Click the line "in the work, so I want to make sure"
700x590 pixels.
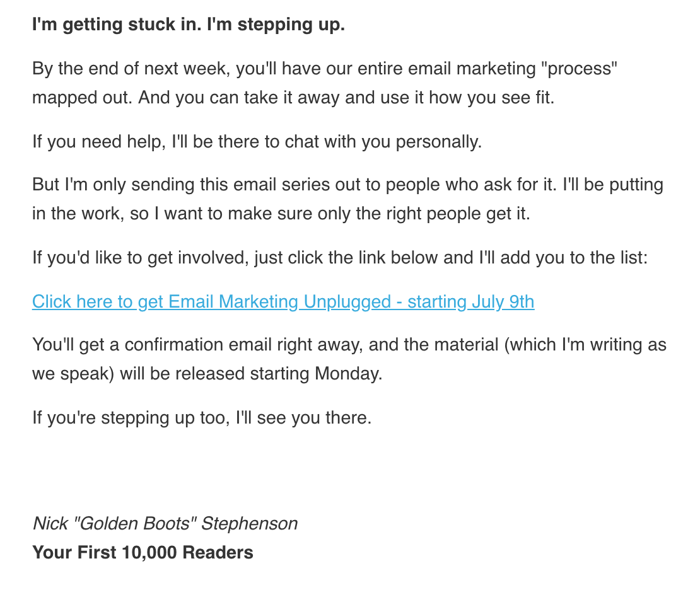point(281,214)
